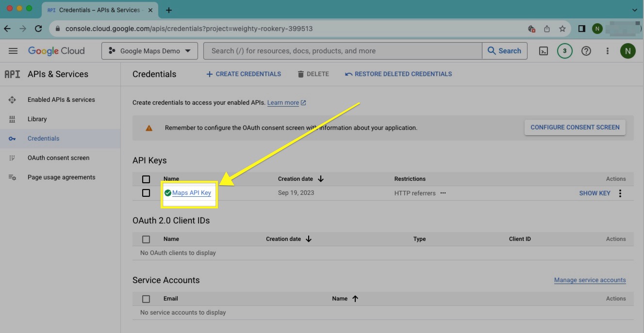Open the Create Credentials dropdown
The image size is (644, 333).
[x=244, y=74]
